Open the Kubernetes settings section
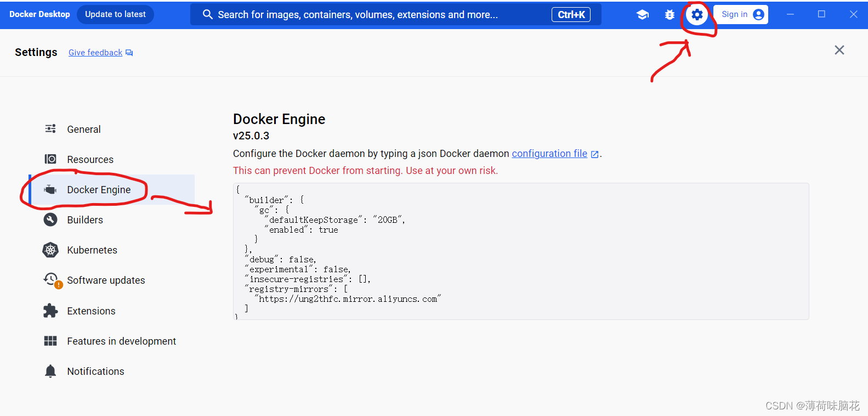This screenshot has width=868, height=416. (x=112, y=250)
